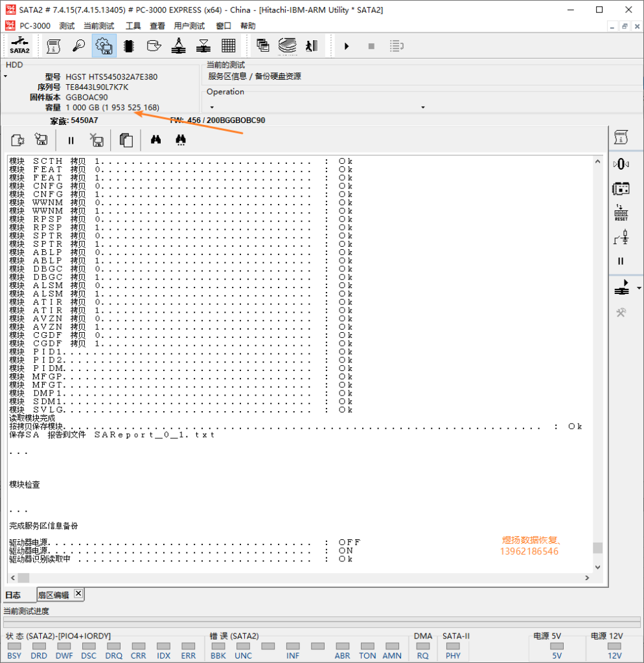Image resolution: width=644 pixels, height=663 pixels.
Task: Click the platters-with-arrow icon in right sidebar
Action: pyautogui.click(x=621, y=287)
